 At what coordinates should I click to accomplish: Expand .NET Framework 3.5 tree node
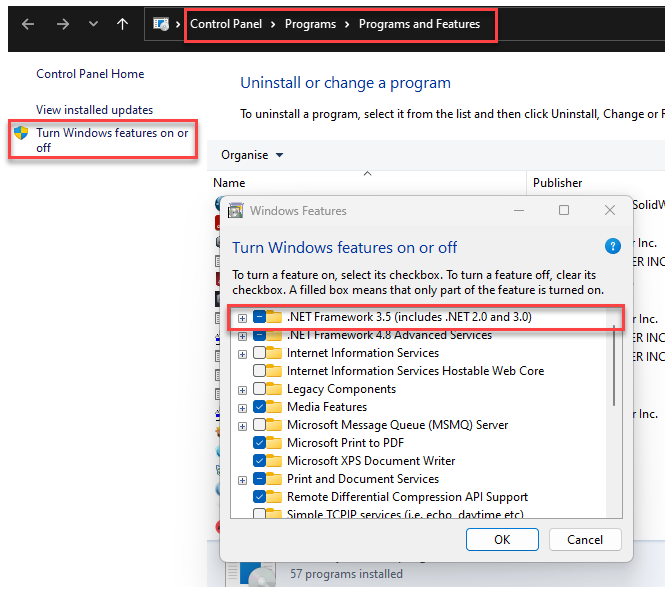coord(243,318)
